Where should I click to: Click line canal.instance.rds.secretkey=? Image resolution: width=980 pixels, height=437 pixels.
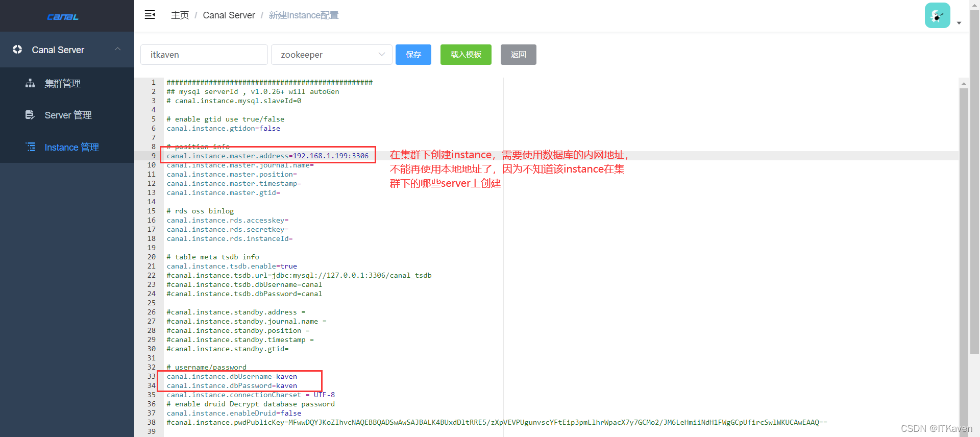click(228, 229)
